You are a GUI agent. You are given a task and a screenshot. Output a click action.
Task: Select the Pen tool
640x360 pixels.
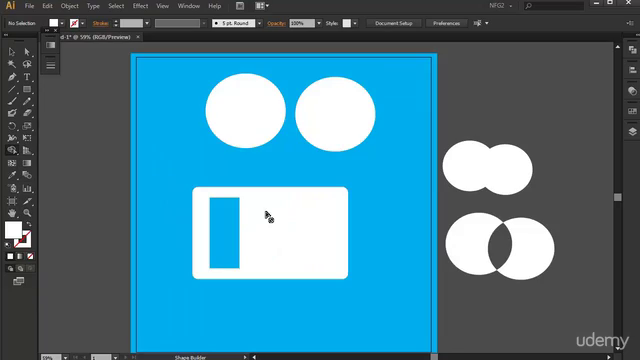click(12, 77)
